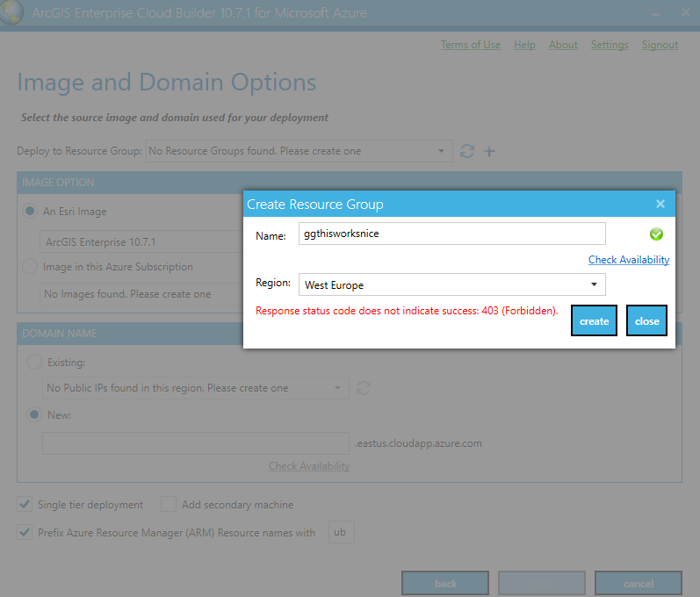
Task: Close the Create Resource Group dialog with X
Action: (660, 204)
